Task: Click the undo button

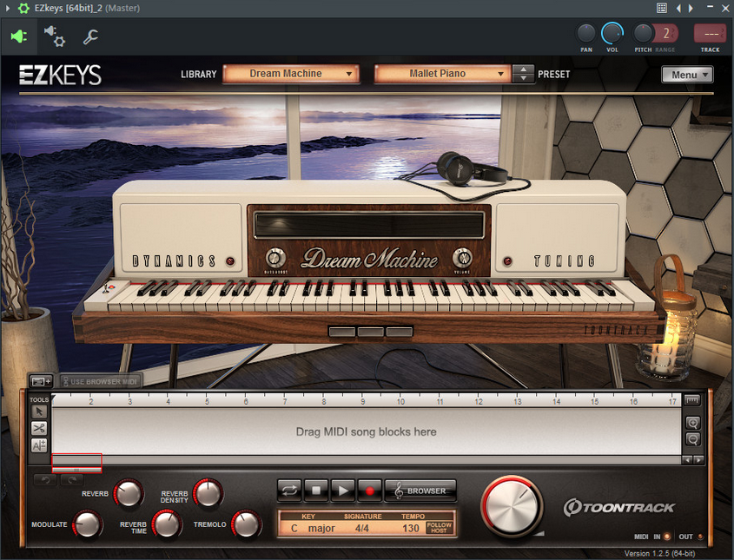Action: click(x=45, y=479)
